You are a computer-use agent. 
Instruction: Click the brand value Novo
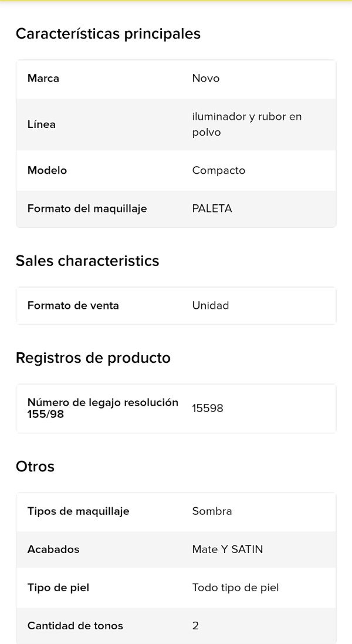pos(206,79)
